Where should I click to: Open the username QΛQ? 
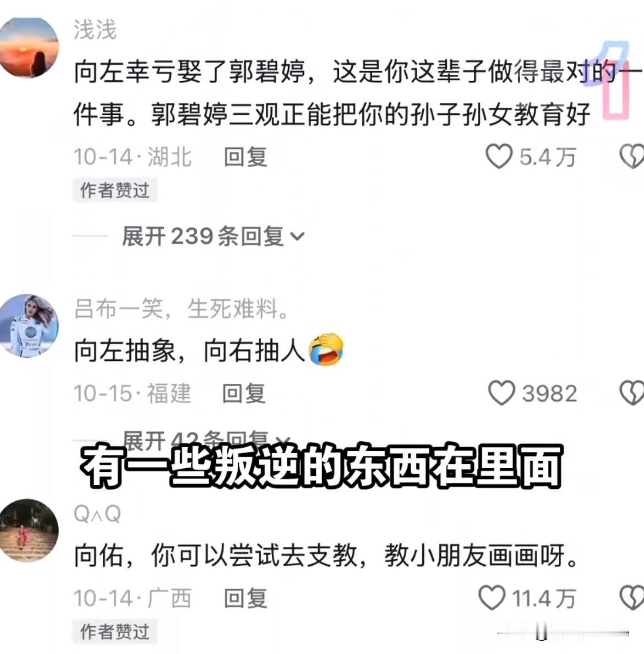[97, 514]
